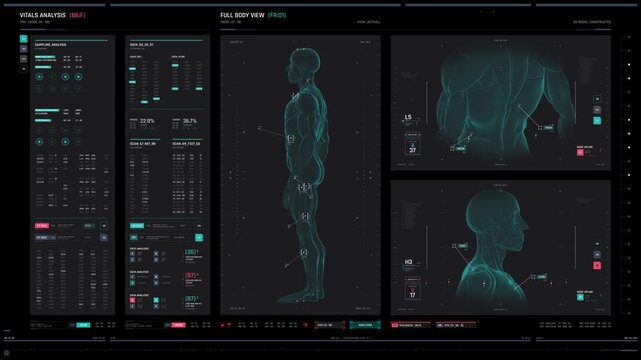Click the callout tag near the lower back in torso view
This screenshot has width=641, height=360.
[461, 149]
